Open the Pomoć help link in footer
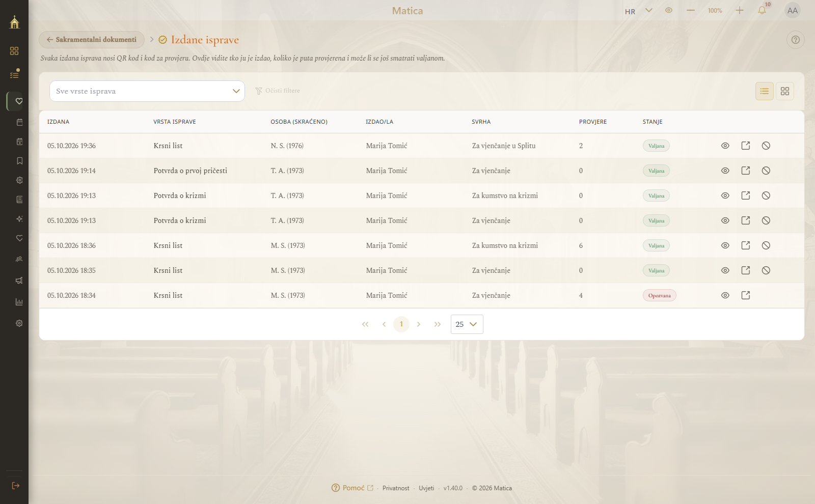This screenshot has width=815, height=504. click(352, 488)
